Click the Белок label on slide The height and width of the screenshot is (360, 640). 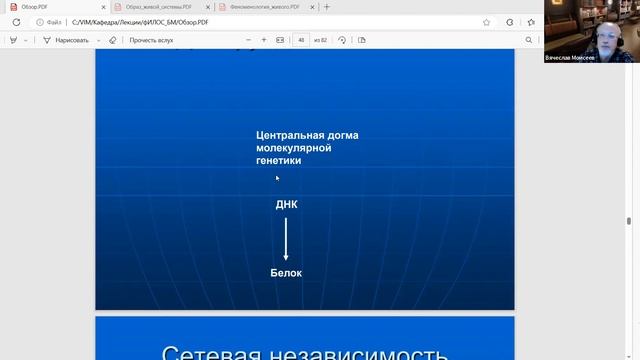tap(286, 273)
